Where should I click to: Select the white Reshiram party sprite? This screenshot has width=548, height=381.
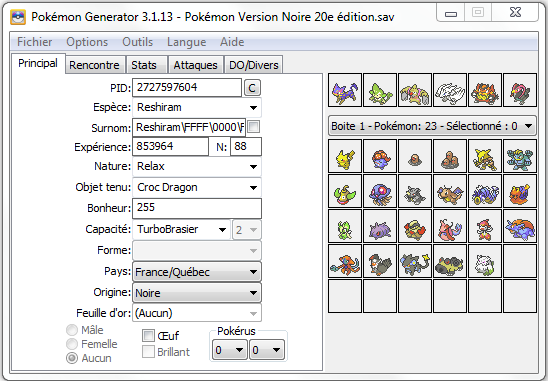point(450,90)
